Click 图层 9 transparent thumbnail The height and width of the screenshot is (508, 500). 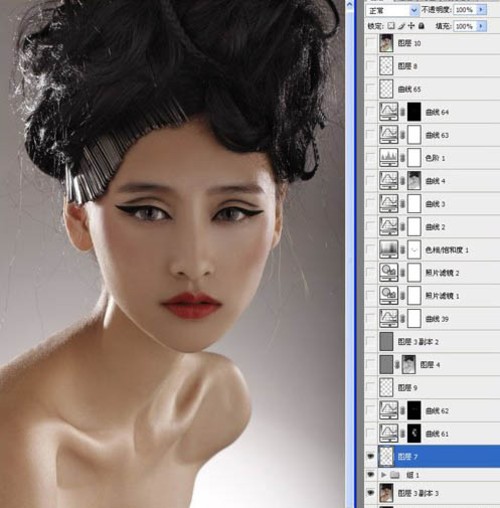pos(386,388)
